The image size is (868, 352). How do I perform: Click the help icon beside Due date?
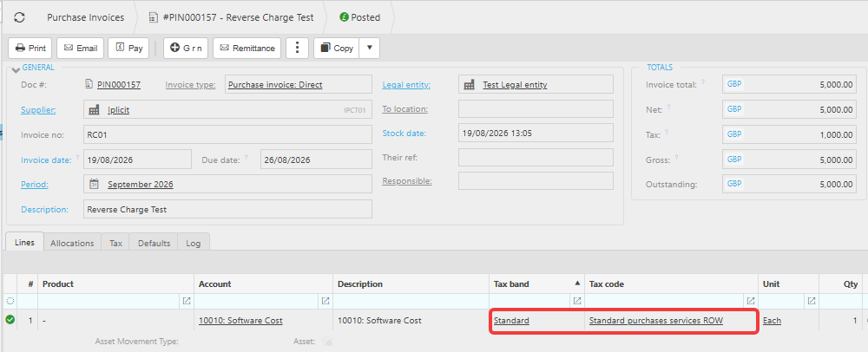point(246,158)
